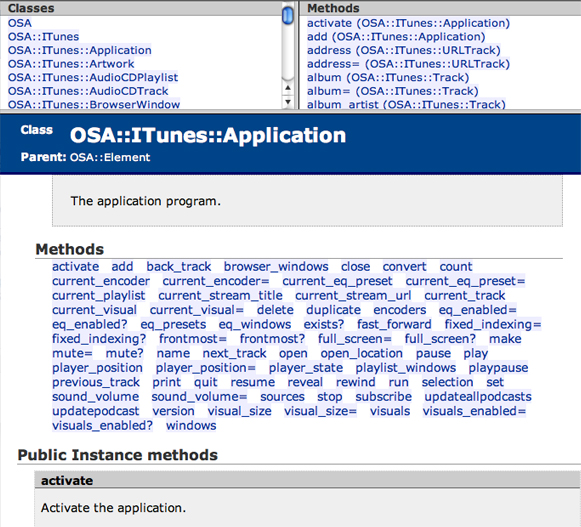Jump to sound_volume= method

point(199,397)
